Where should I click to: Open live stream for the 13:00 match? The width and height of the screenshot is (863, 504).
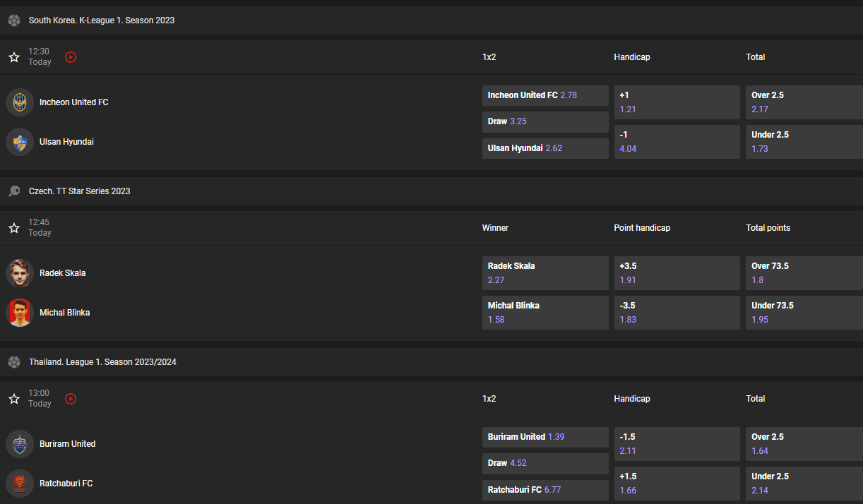click(71, 399)
